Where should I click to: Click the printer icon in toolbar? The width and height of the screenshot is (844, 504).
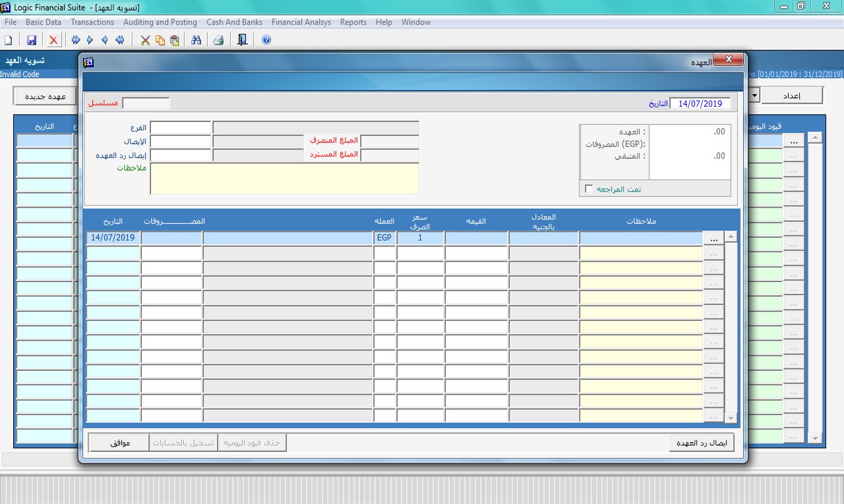[x=218, y=40]
